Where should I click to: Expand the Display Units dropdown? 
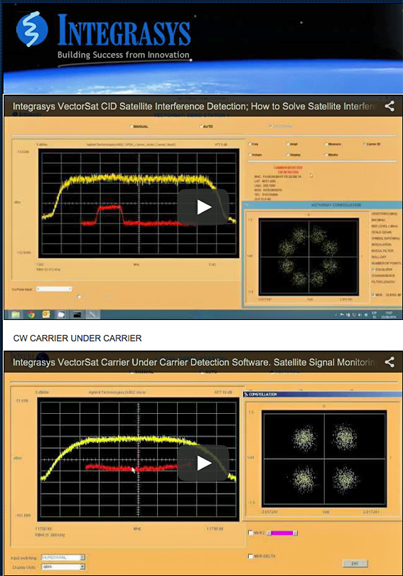point(63,567)
